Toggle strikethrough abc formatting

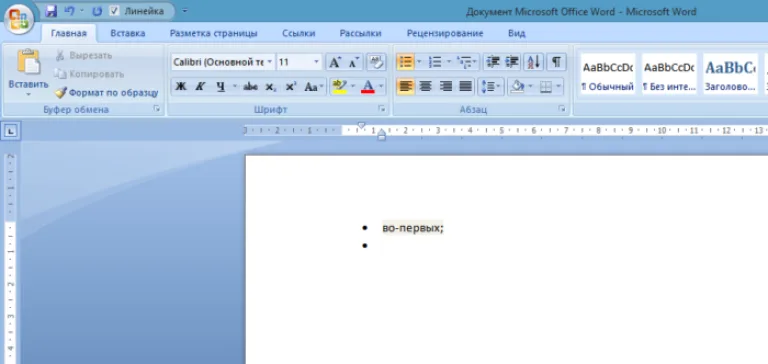click(x=250, y=87)
